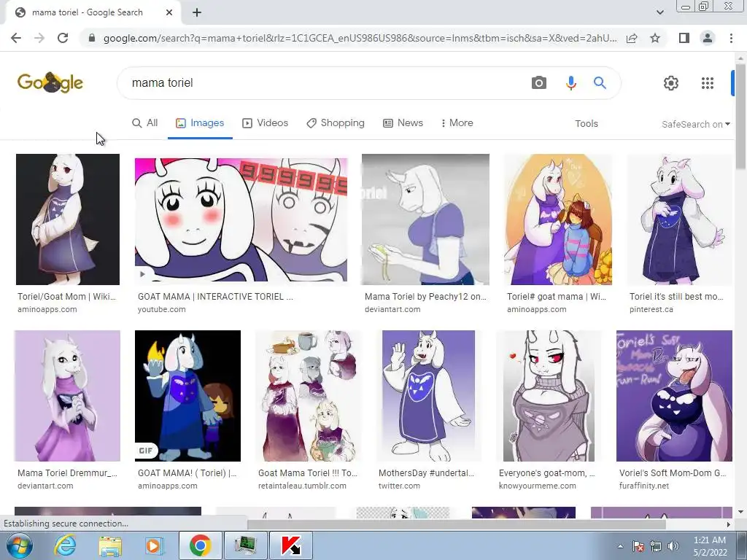747x560 pixels.
Task: Launch Internet Explorer from taskbar
Action: [x=65, y=545]
